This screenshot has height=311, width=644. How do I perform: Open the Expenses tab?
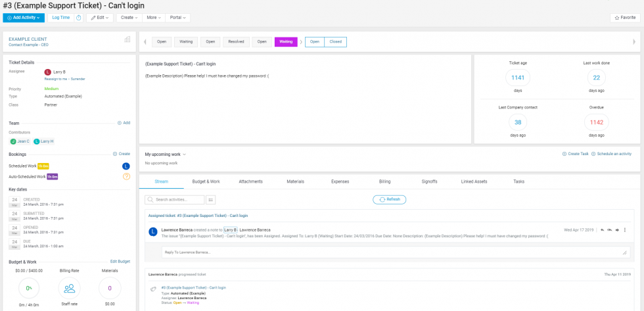click(340, 181)
